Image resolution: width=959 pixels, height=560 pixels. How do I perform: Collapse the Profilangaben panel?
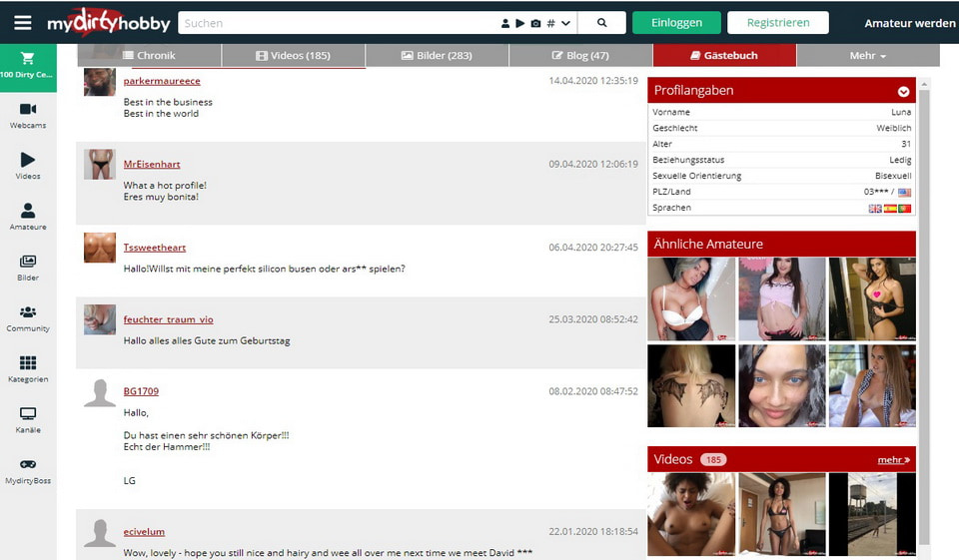903,91
